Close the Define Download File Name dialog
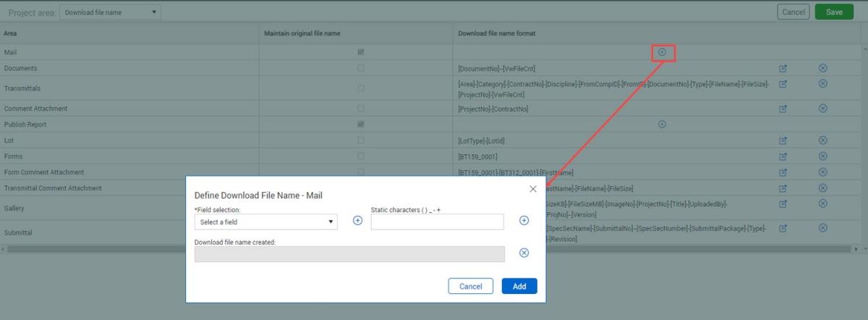This screenshot has width=868, height=320. 533,189
